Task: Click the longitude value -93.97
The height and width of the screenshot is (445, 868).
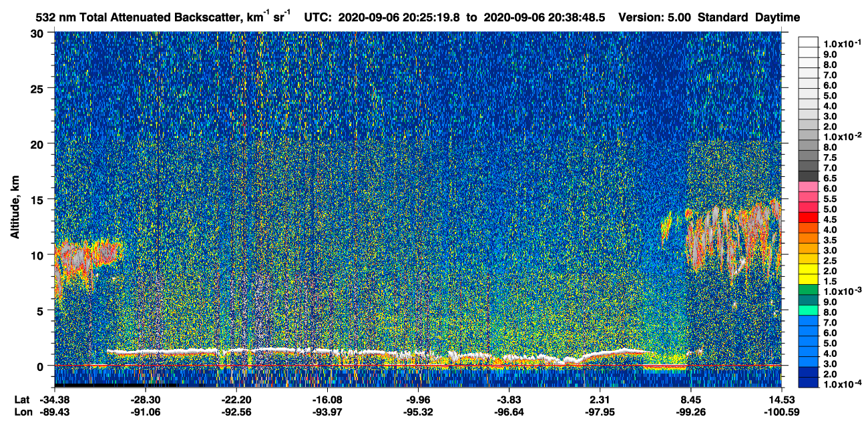Action: click(327, 412)
